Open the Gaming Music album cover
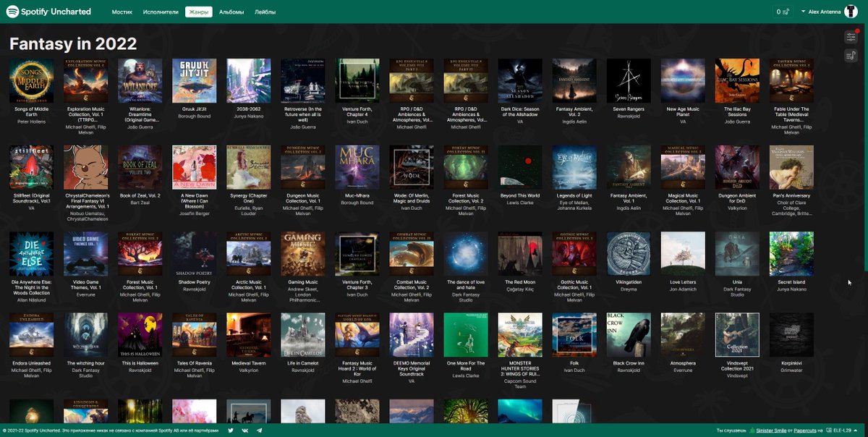This screenshot has height=437, width=868. pos(303,254)
